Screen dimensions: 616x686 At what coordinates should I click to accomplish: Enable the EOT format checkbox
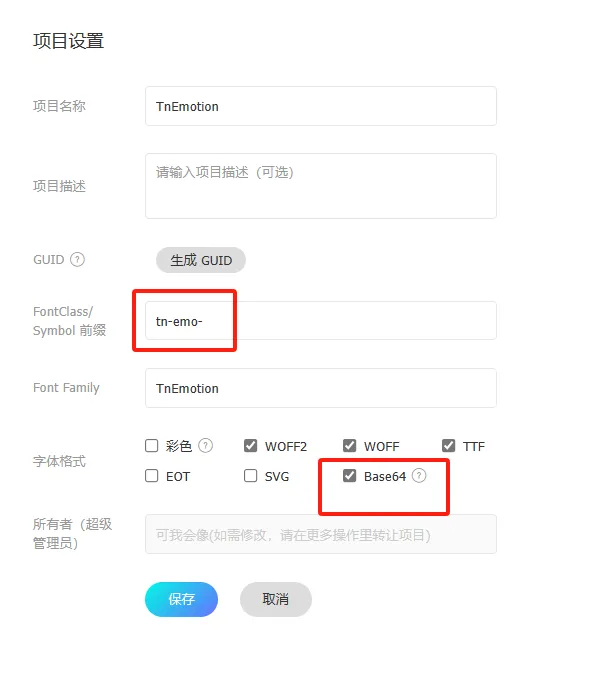(152, 476)
